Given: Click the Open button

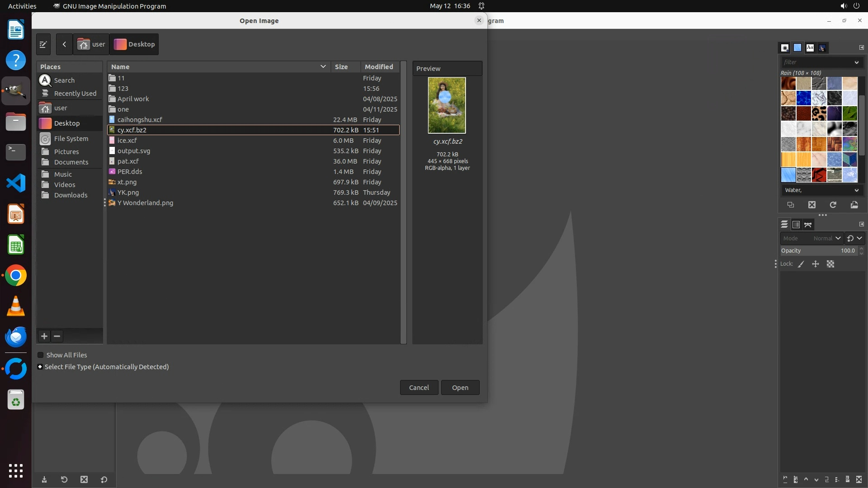Looking at the screenshot, I should [460, 388].
